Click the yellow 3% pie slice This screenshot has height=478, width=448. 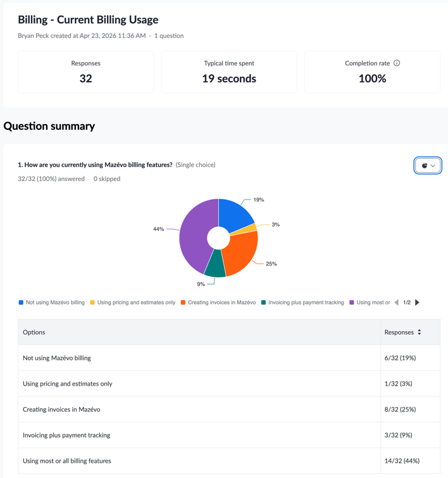(249, 229)
